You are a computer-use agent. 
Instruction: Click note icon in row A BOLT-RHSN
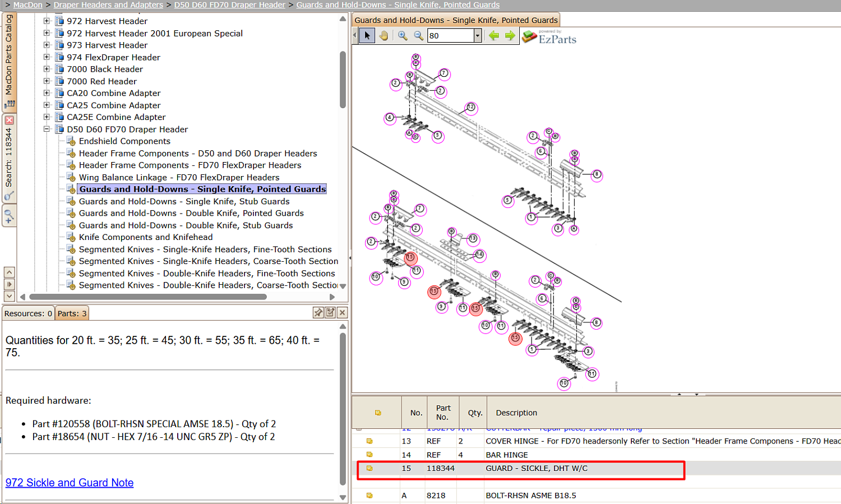pos(369,496)
